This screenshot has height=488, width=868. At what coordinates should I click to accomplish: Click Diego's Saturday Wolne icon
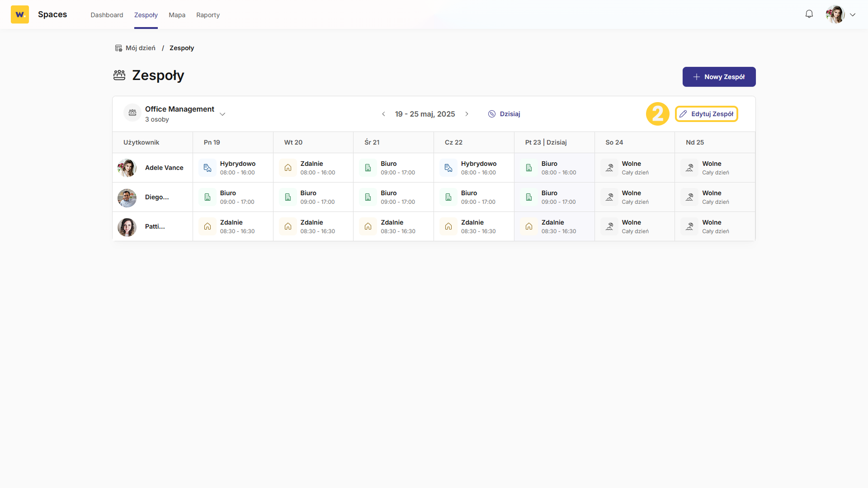tap(609, 197)
